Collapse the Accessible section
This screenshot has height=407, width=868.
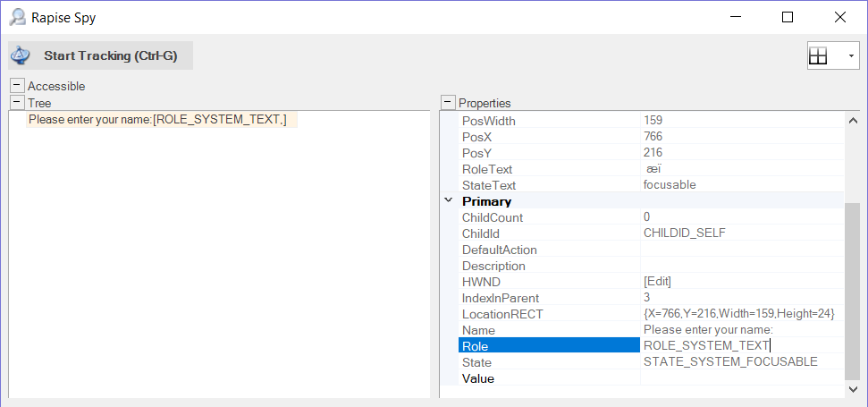tap(17, 86)
